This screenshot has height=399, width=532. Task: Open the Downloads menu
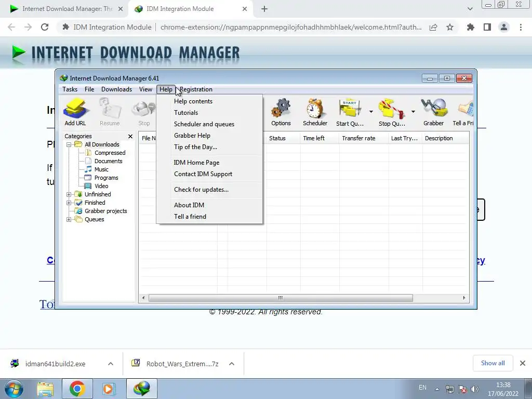[116, 89]
